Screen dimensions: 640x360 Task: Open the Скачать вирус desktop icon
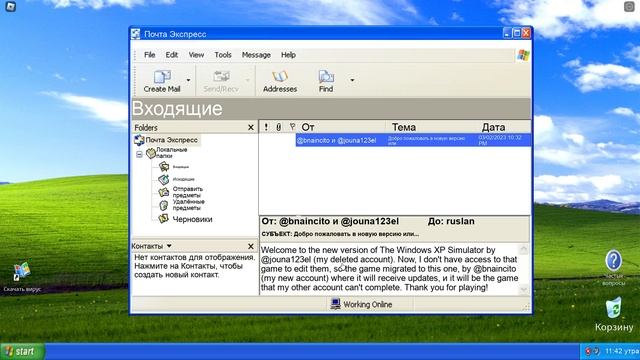coord(22,272)
